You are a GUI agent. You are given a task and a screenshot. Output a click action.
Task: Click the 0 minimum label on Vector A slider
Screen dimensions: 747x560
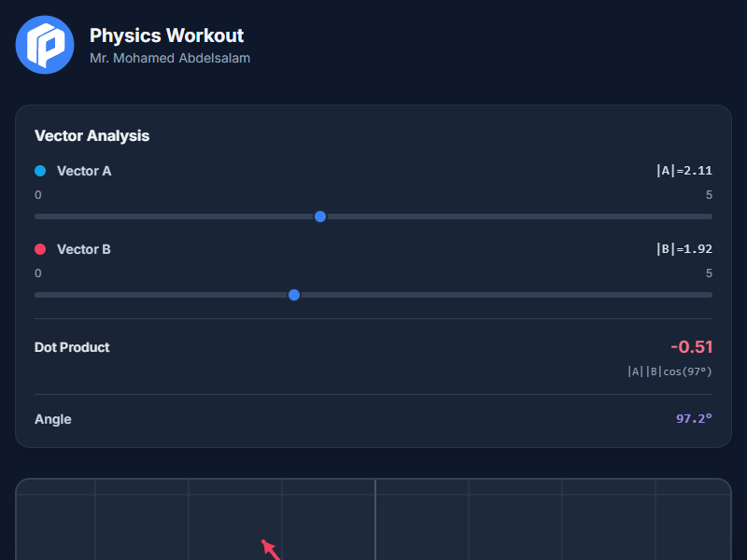37,194
